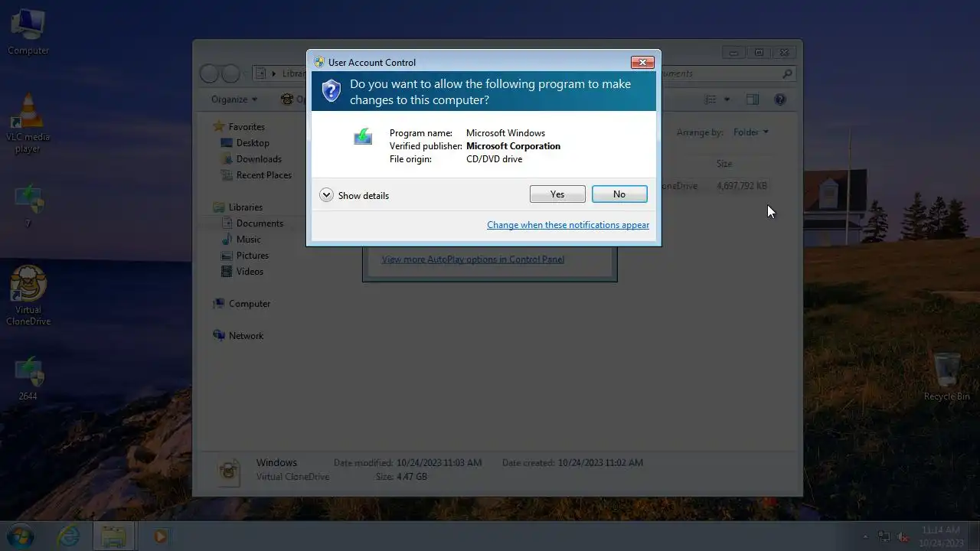Launch Internet Explorer from taskbar
980x551 pixels.
click(x=68, y=536)
